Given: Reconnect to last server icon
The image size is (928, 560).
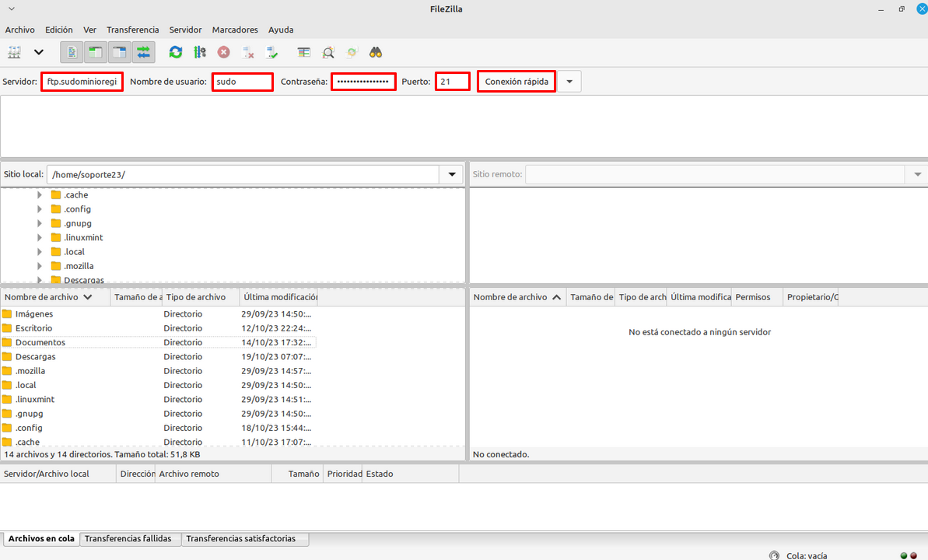Looking at the screenshot, I should pyautogui.click(x=272, y=52).
